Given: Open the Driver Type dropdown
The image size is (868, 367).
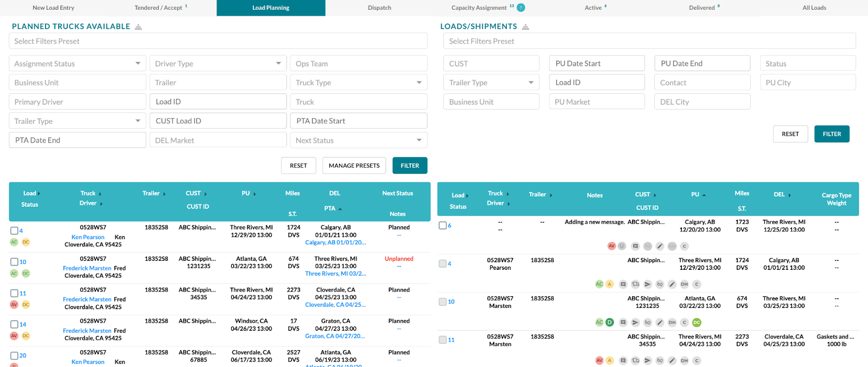Looking at the screenshot, I should click(218, 64).
